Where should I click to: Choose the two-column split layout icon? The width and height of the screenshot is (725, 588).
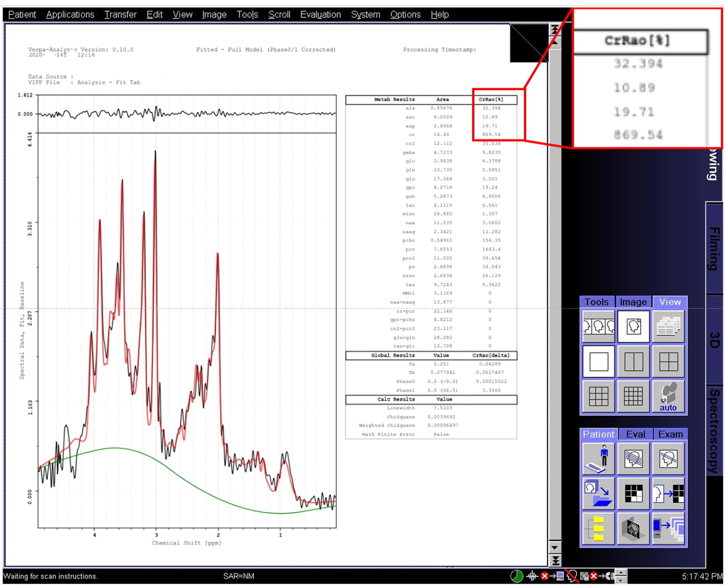pyautogui.click(x=633, y=361)
